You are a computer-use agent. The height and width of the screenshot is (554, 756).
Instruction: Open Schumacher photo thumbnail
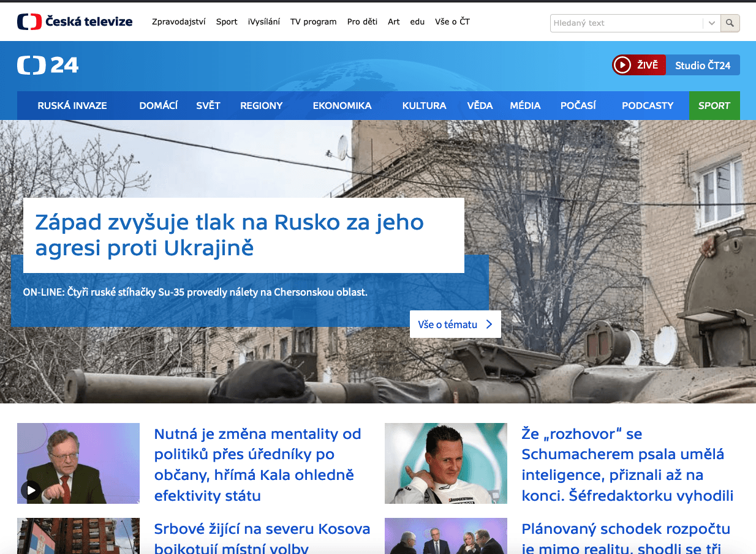(x=446, y=463)
